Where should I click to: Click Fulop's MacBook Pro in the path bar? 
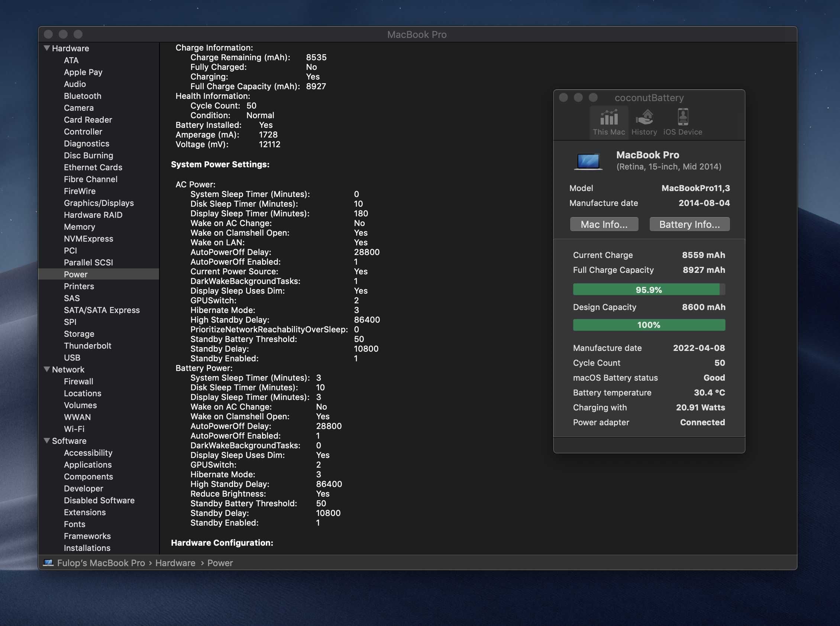pyautogui.click(x=101, y=563)
